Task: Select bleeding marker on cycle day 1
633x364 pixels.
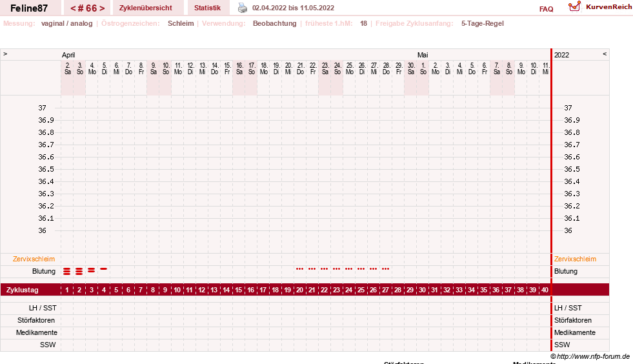Action: point(67,271)
